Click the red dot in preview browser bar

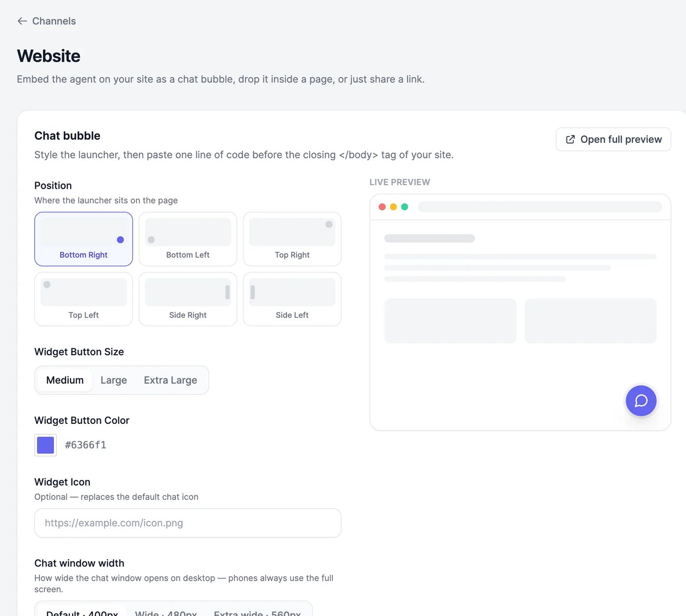point(382,207)
